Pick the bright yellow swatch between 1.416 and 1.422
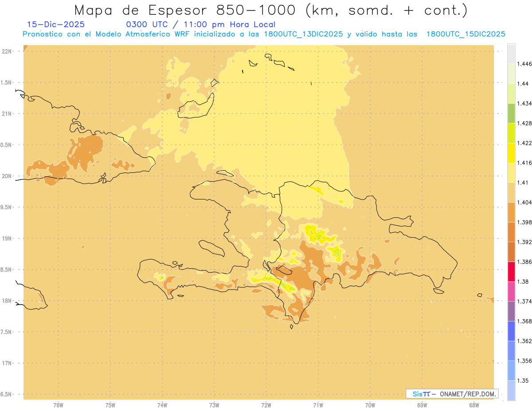Image resolution: width=532 pixels, height=411 pixels. click(x=511, y=153)
